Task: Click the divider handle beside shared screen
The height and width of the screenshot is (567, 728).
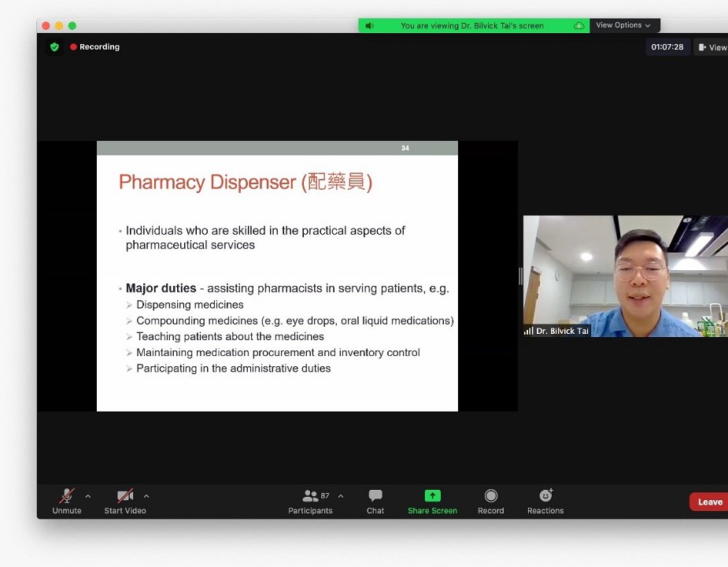Action: pos(520,276)
